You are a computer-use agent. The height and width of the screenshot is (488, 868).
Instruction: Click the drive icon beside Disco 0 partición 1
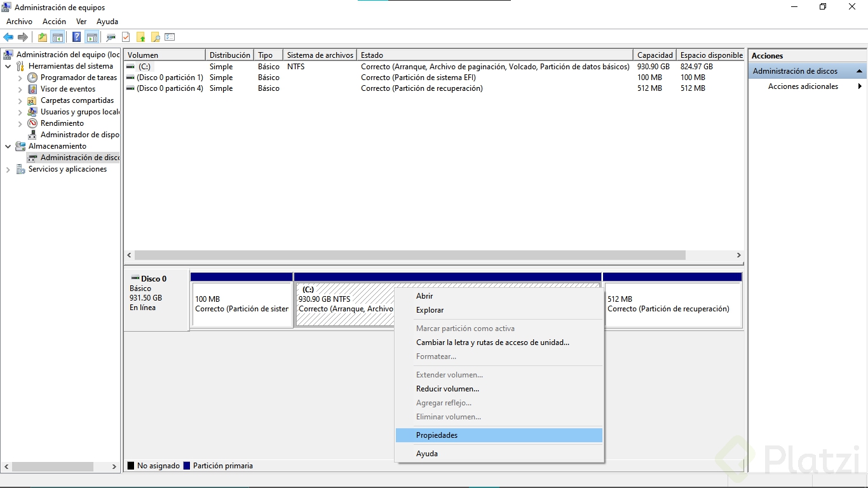tap(130, 78)
